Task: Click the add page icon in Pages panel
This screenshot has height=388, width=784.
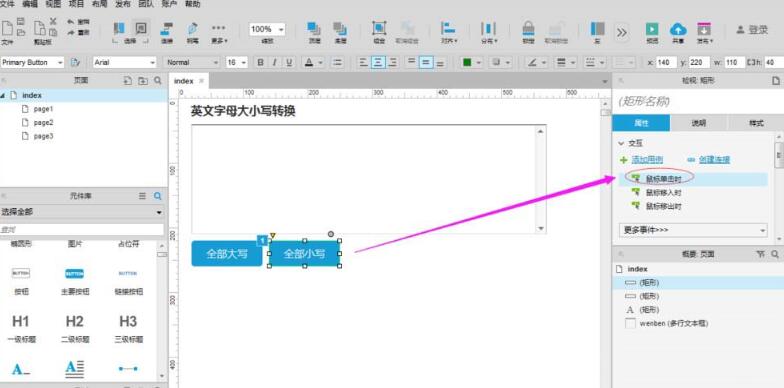Action: (x=128, y=80)
